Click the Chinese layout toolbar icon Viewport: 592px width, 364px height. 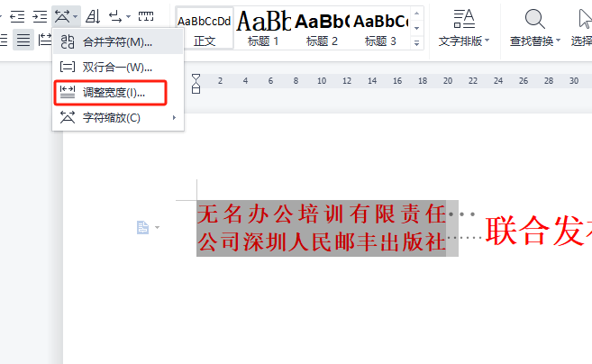click(x=62, y=16)
